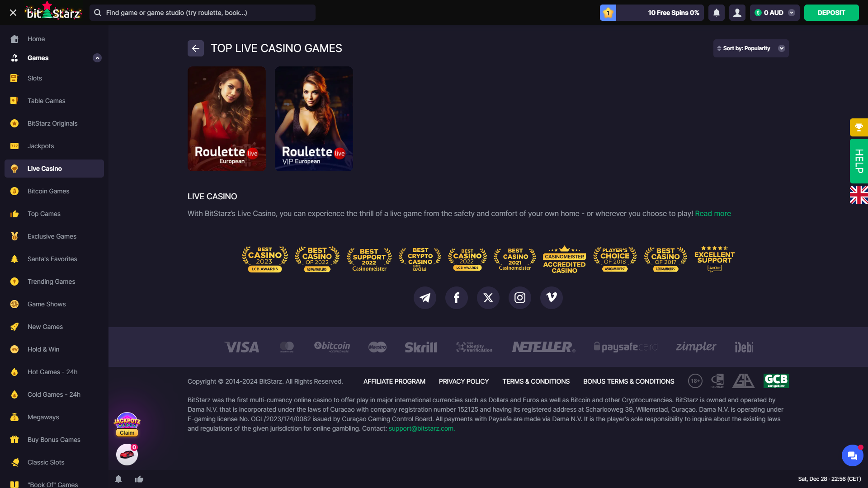Open Santa's Favorites category
Viewport: 868px width, 488px height.
pos(54,259)
